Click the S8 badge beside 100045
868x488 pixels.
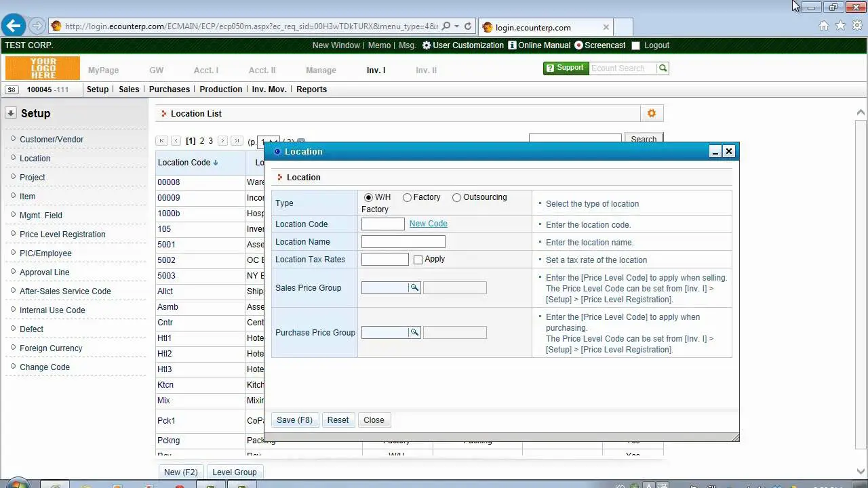tap(12, 89)
